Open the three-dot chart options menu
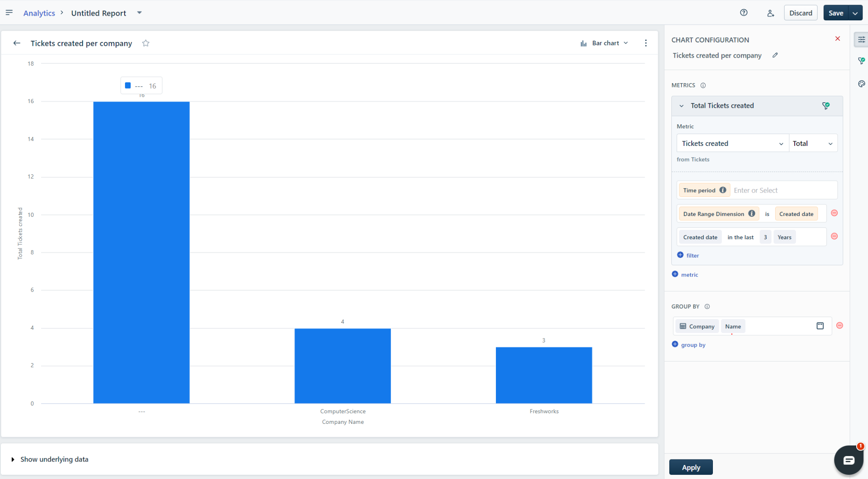This screenshot has width=868, height=479. click(x=645, y=43)
